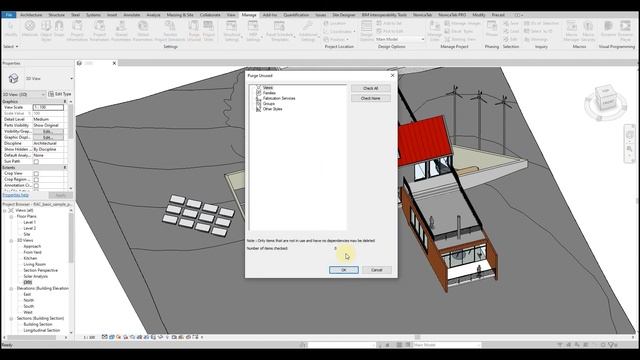Click the Manage Images icon
Screen dimensions: 640x360
coord(447,24)
